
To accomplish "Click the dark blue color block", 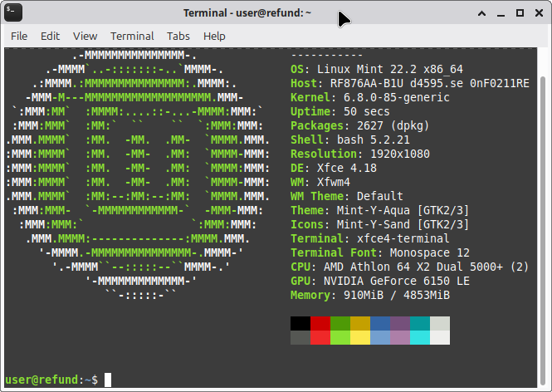I will click(380, 323).
